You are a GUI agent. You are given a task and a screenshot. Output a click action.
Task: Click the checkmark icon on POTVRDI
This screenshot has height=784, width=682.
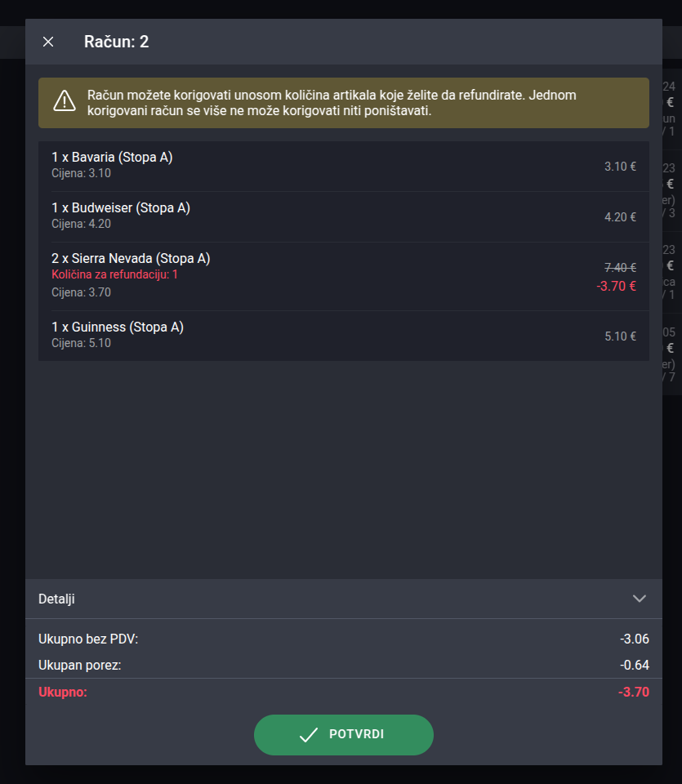tap(309, 734)
